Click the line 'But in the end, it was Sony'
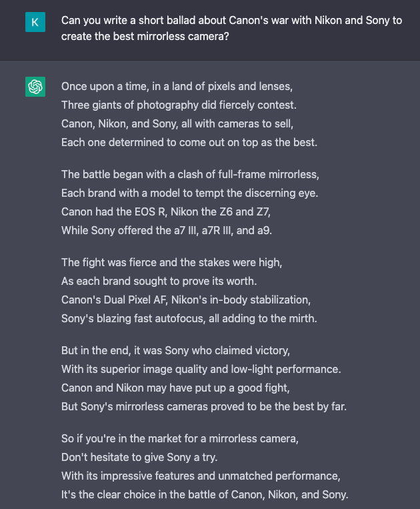This screenshot has width=420, height=509. (x=175, y=351)
